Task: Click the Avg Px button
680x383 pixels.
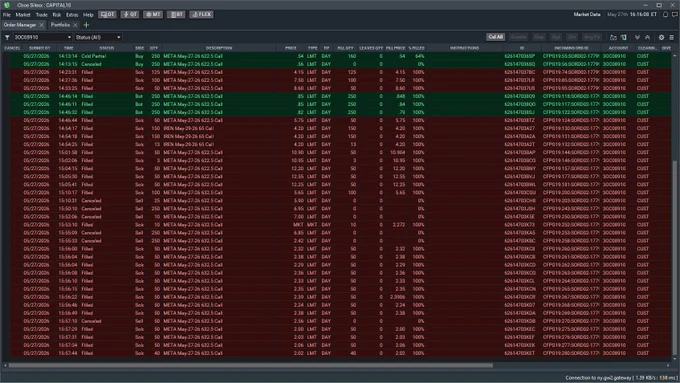Action: pyautogui.click(x=592, y=37)
